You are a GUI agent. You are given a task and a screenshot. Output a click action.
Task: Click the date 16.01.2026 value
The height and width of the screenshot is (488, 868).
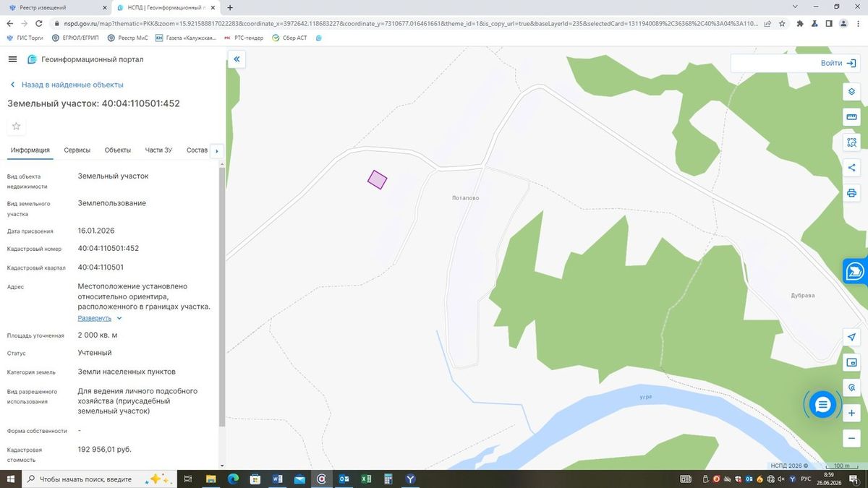pos(96,231)
